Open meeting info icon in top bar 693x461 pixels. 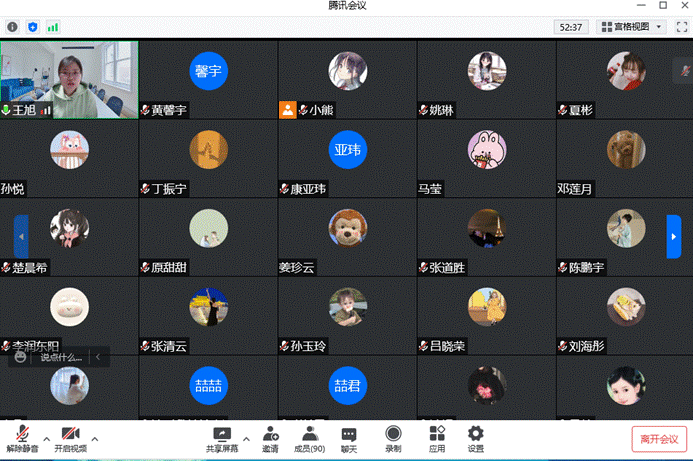[x=11, y=27]
